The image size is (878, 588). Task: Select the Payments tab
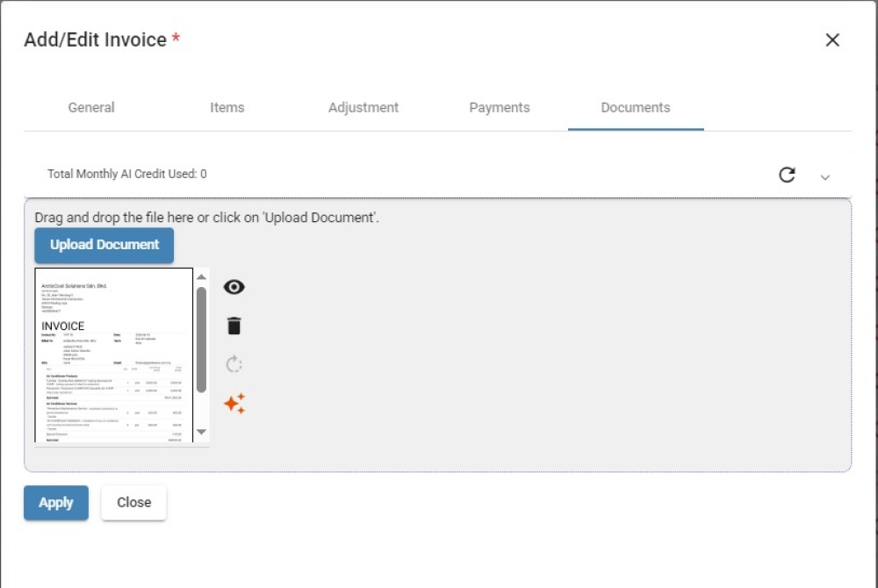(x=500, y=107)
